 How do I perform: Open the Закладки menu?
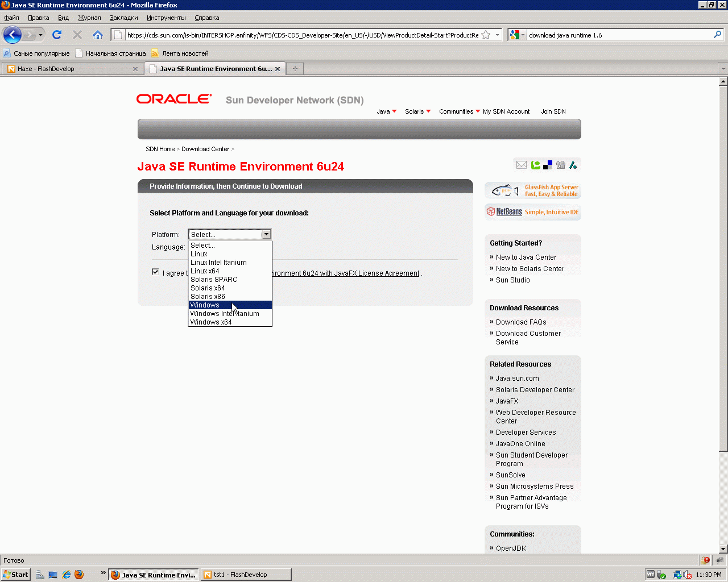(124, 18)
